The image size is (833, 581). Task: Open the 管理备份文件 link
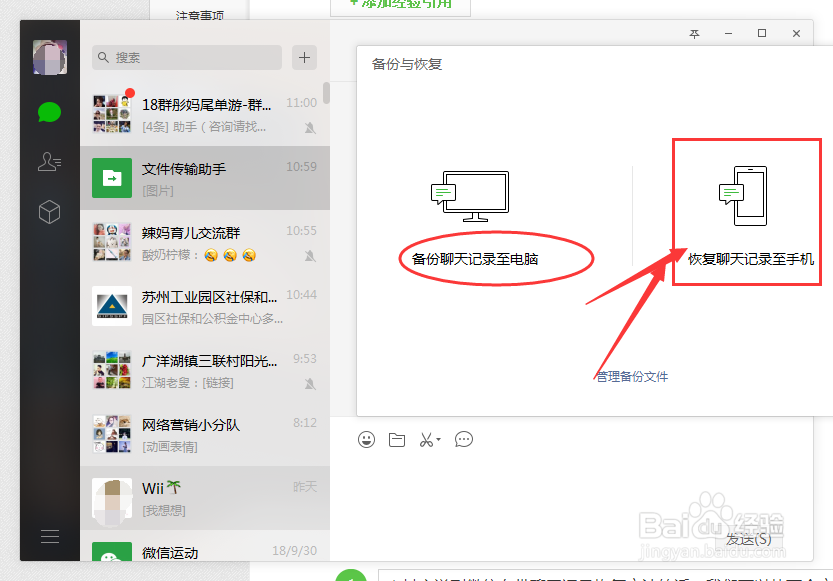click(x=632, y=377)
